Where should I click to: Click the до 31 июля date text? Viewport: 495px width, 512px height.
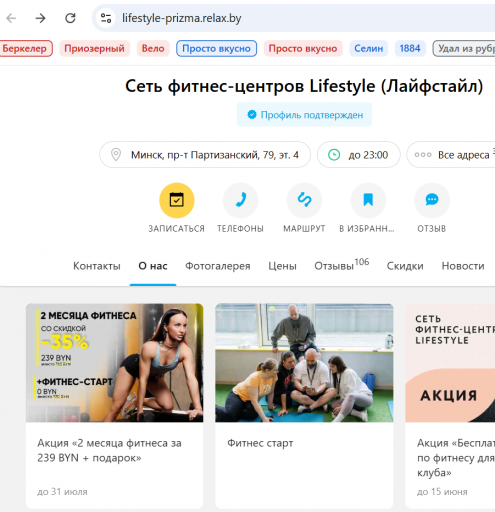[x=62, y=492]
